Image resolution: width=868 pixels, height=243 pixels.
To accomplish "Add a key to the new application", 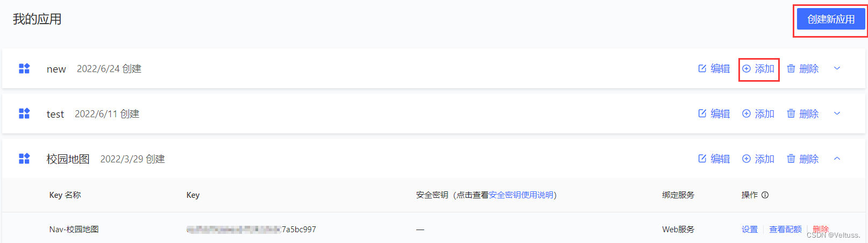I will (758, 68).
